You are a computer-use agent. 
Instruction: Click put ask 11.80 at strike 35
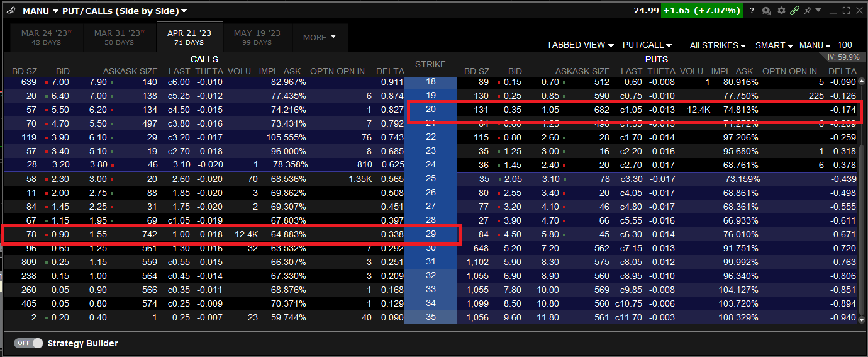547,317
